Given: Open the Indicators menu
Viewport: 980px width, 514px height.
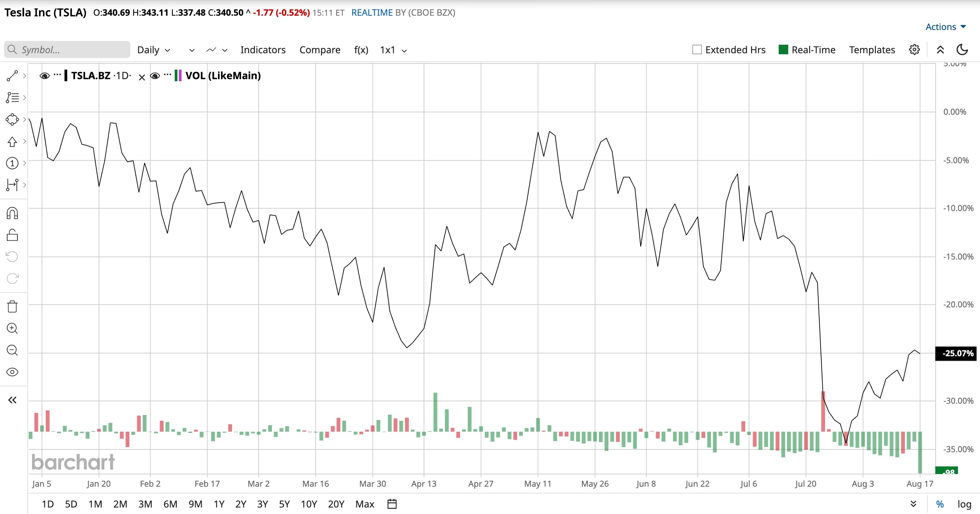Looking at the screenshot, I should tap(263, 50).
